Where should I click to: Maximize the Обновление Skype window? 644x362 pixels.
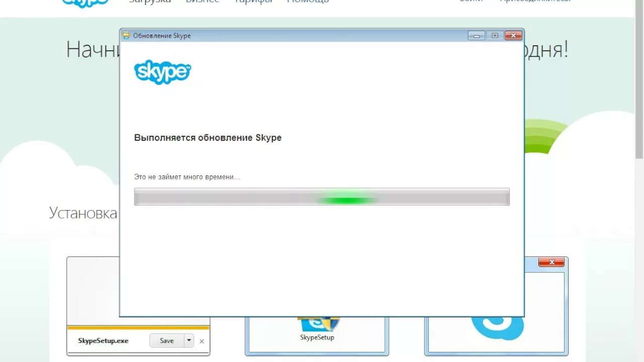(x=495, y=36)
